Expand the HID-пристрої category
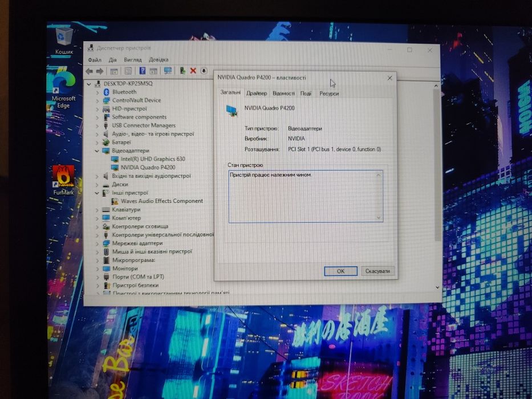Viewport: 532px width, 399px height. (98, 109)
